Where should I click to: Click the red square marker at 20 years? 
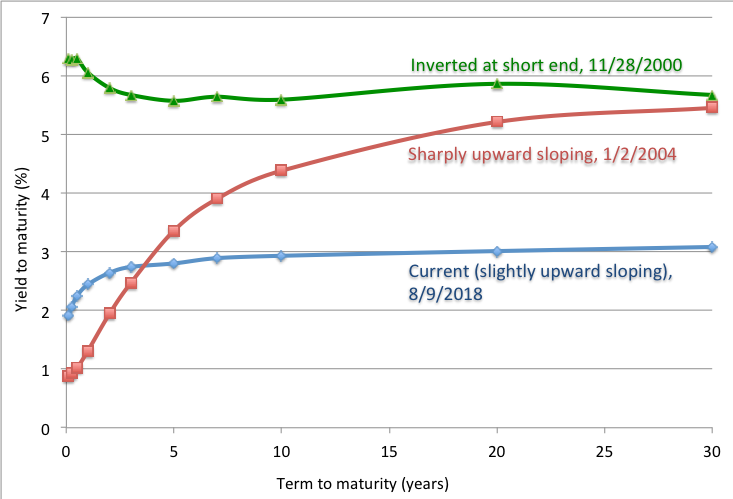click(497, 122)
